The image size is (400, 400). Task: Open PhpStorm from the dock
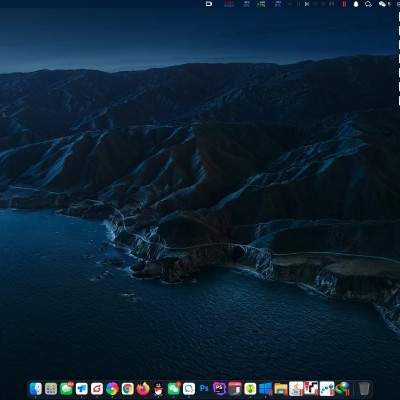coord(220,389)
